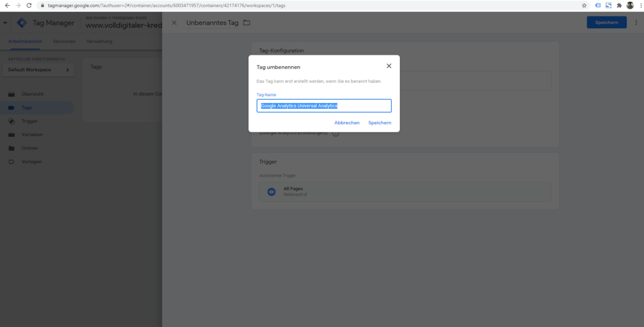Click the Übersicht briefcase icon

pyautogui.click(x=11, y=94)
